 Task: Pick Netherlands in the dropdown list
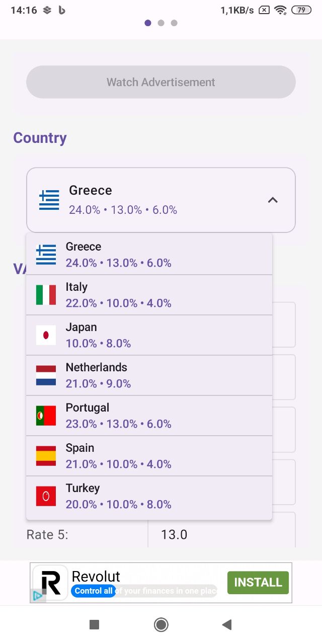click(149, 375)
